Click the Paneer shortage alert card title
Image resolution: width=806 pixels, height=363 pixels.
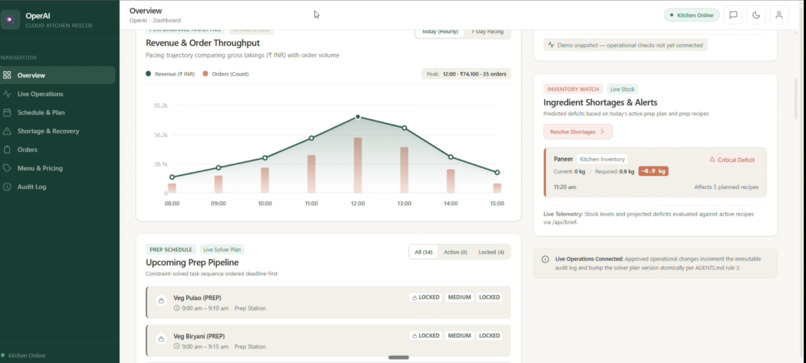(563, 159)
